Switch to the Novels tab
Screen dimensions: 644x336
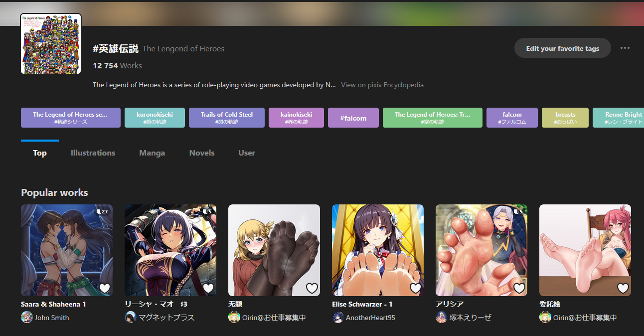202,153
